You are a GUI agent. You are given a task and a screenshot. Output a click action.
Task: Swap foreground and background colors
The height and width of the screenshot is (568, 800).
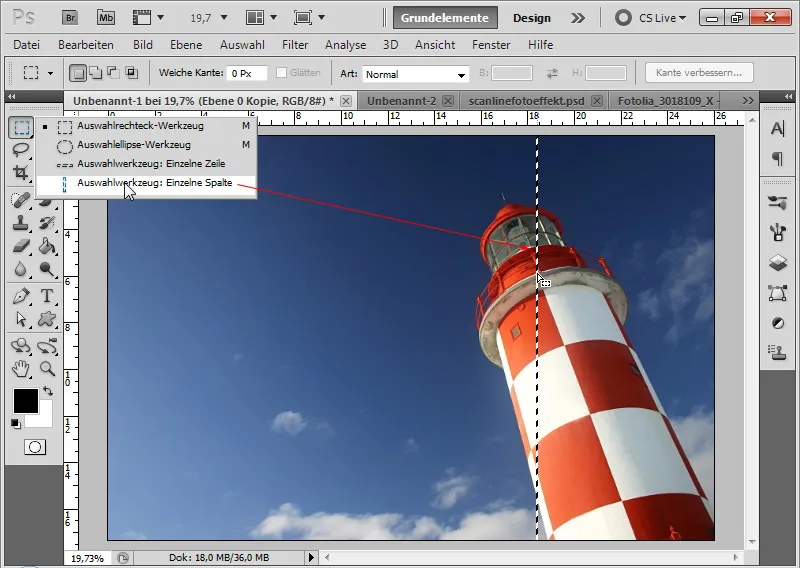pyautogui.click(x=48, y=391)
